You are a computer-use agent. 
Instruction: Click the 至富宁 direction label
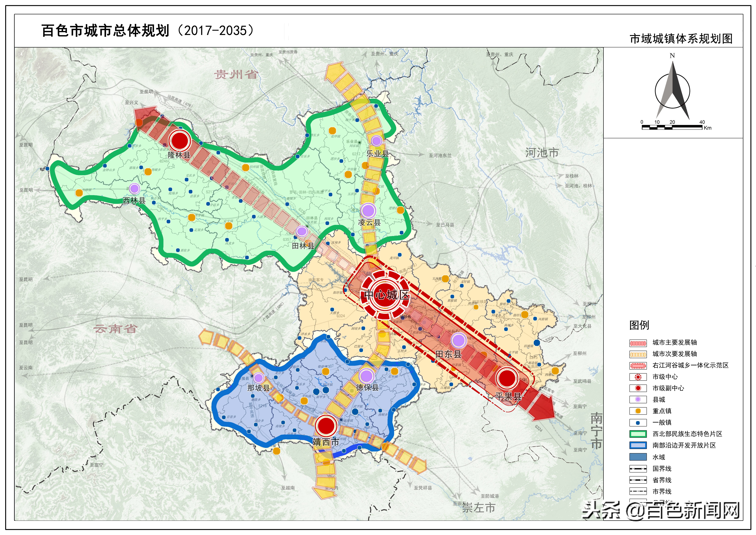(97, 465)
